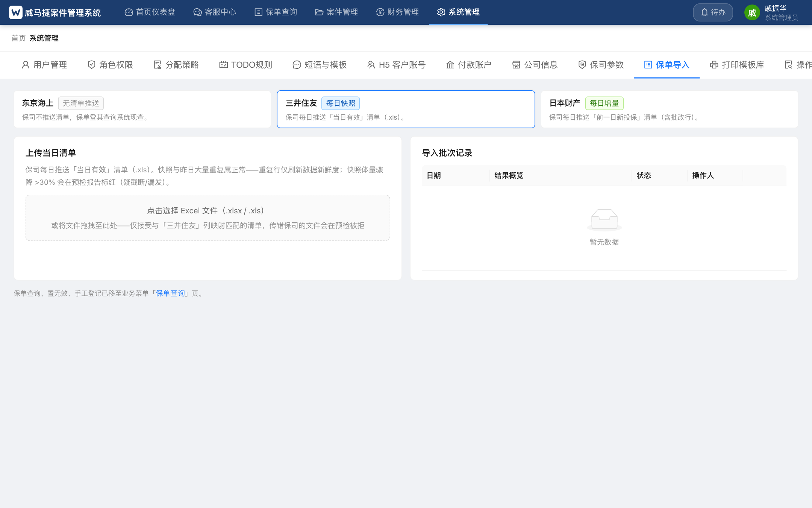Open the 短语与模板 tab
This screenshot has width=812, height=508.
point(320,65)
